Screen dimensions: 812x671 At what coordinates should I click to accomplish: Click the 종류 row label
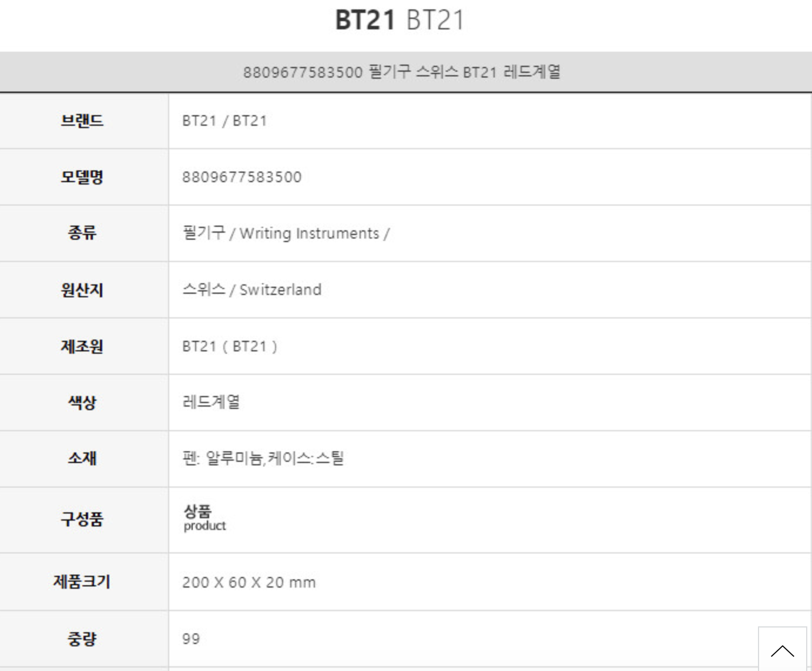coord(82,233)
